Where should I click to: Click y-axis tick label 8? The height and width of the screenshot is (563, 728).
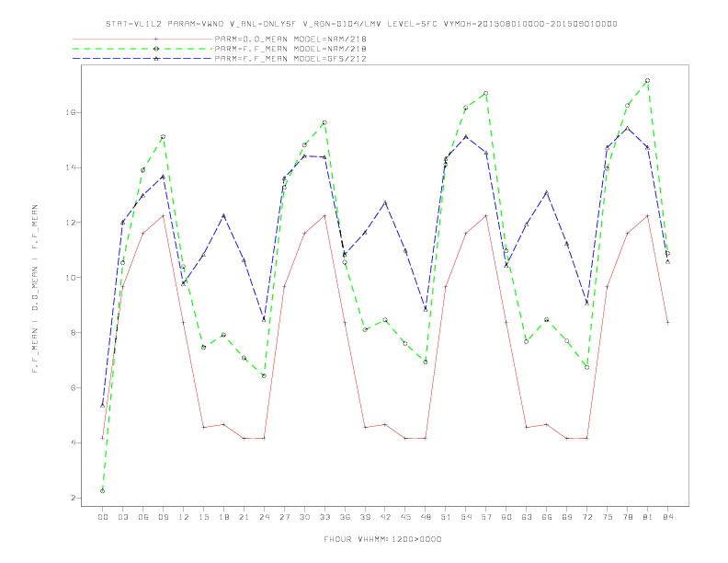pos(73,333)
